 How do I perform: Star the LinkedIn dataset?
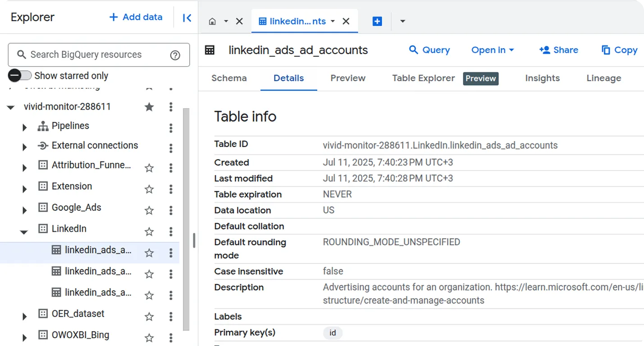(x=149, y=231)
